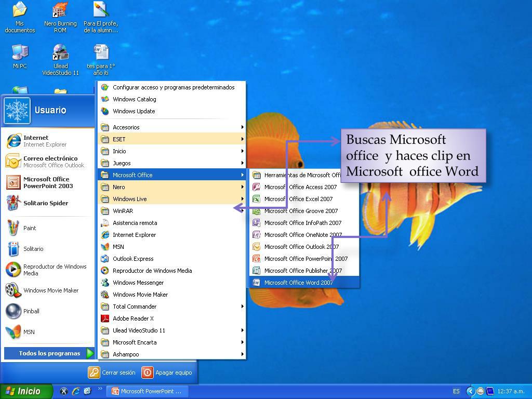Open the WinRAR program group
This screenshot has width=532, height=399.
point(171,211)
